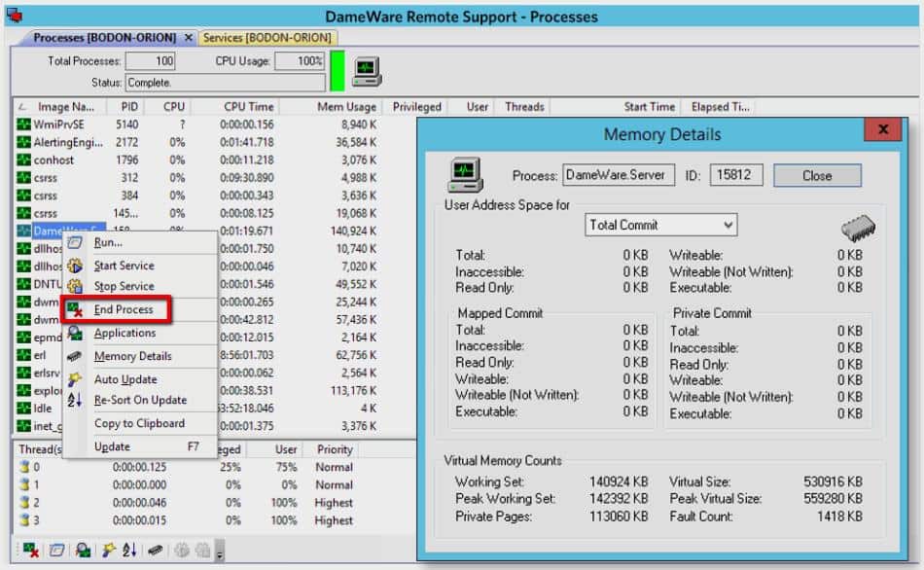
Task: Open the Total Commit dropdown
Action: coord(660,225)
